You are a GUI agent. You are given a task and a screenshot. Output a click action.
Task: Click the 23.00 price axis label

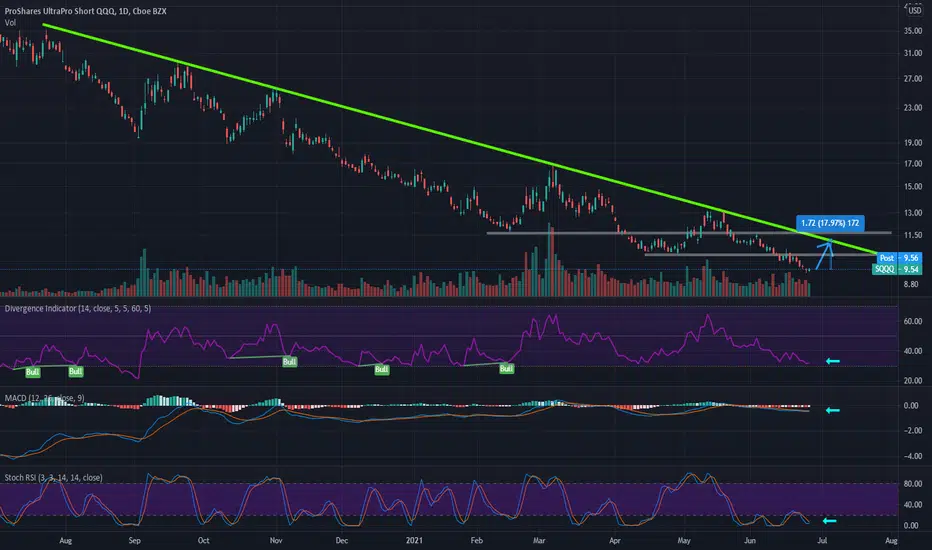[912, 108]
